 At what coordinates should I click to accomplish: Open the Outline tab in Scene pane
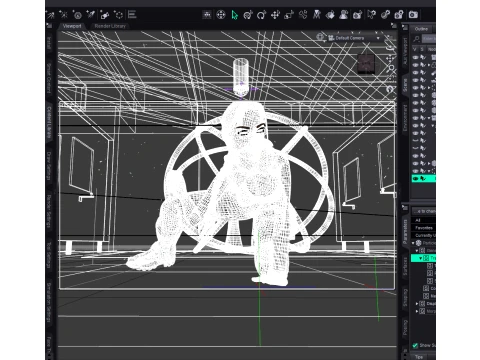[421, 29]
